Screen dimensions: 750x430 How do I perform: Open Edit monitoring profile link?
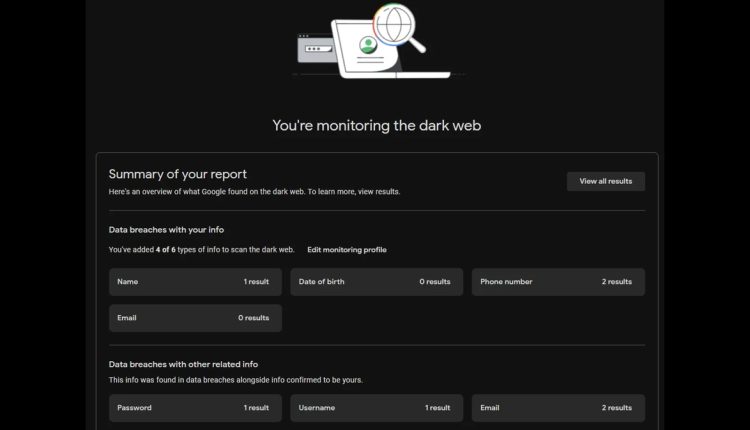click(347, 250)
